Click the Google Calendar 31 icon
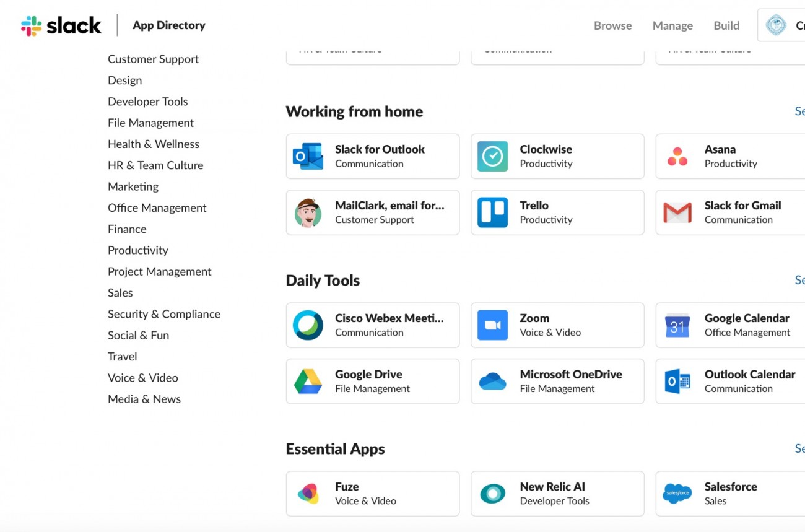This screenshot has width=805, height=532. pyautogui.click(x=677, y=325)
